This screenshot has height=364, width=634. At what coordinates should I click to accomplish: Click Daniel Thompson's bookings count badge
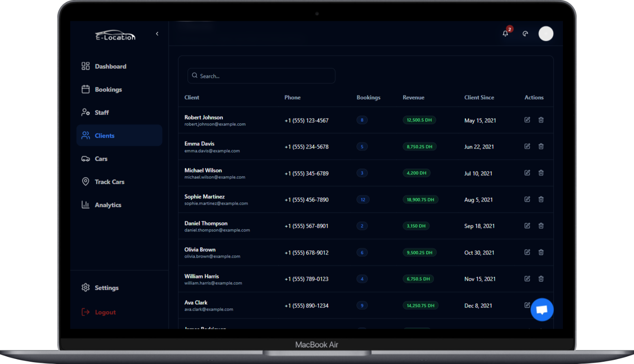(x=362, y=226)
